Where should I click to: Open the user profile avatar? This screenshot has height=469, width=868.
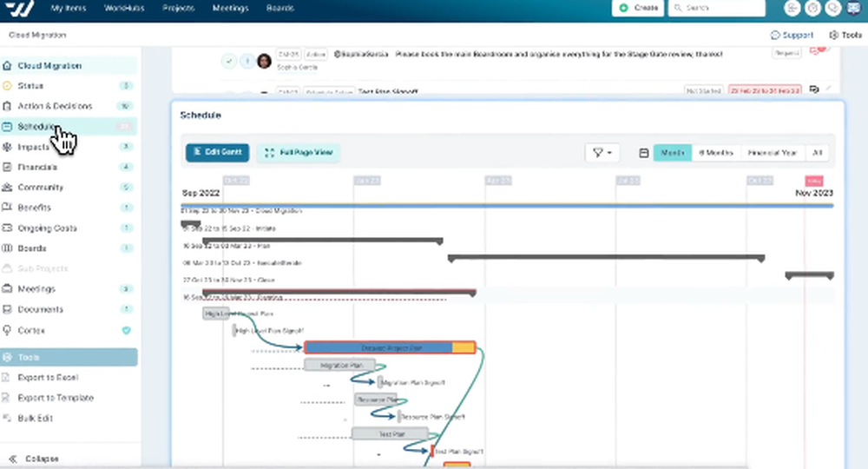pos(852,8)
